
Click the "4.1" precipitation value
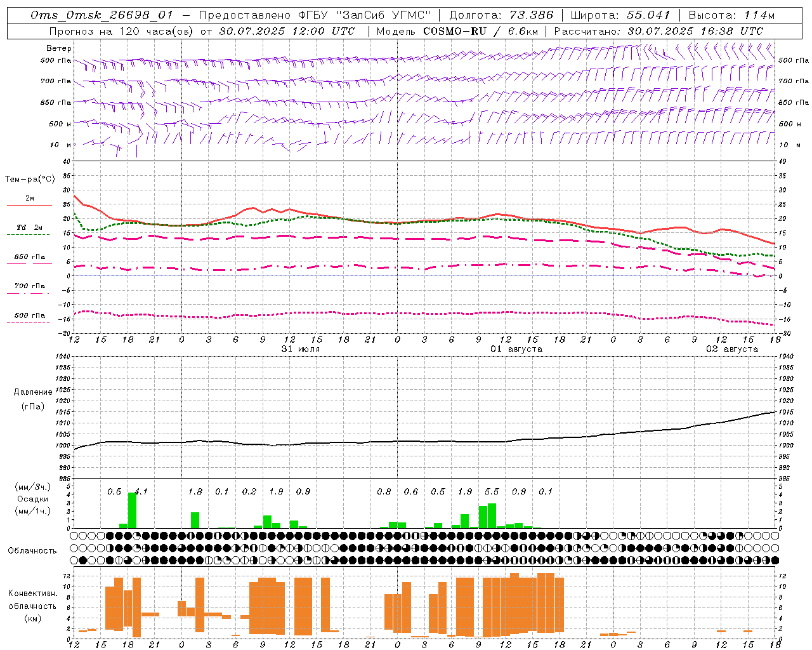[x=141, y=491]
